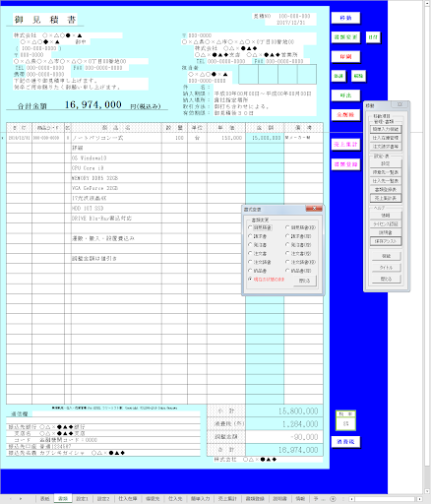Click the blue 消費税 button
Screen dimensions: 431x504
click(x=345, y=442)
